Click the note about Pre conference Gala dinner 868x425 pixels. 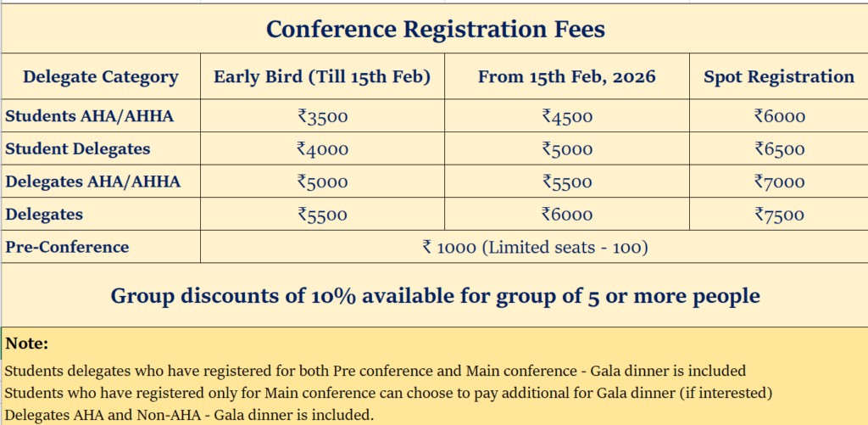pos(375,371)
